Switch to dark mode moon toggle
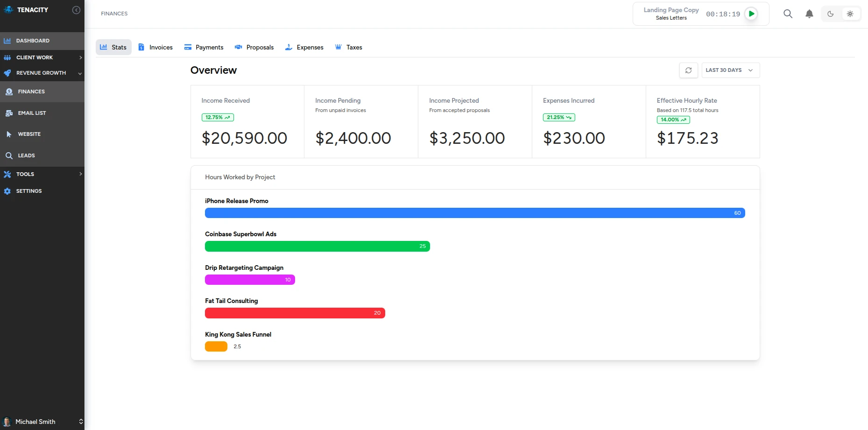Screen dimensions: 868x430 (x=830, y=14)
